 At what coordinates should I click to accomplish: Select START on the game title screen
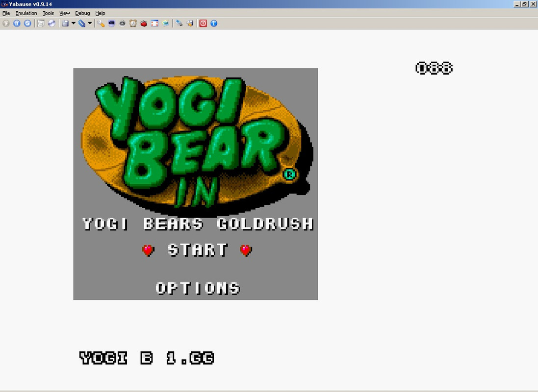coord(198,250)
